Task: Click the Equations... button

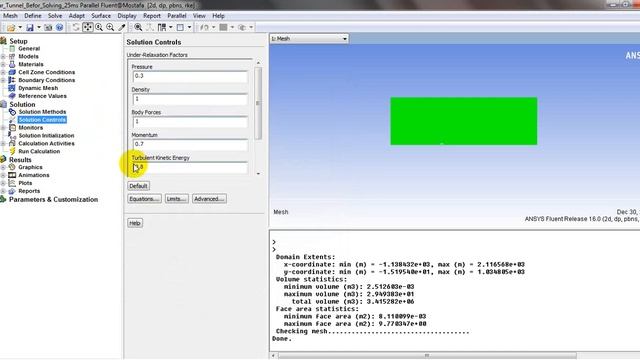Action: [144, 199]
